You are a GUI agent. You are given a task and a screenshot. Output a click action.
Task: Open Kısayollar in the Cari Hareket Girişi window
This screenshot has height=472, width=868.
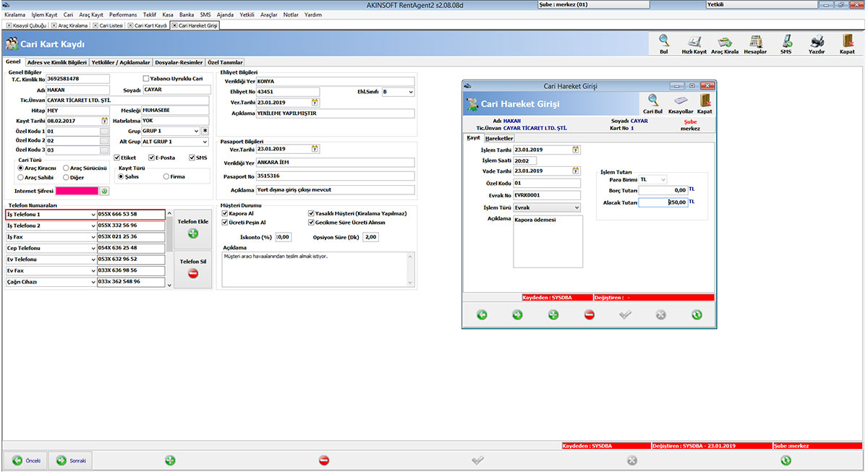pyautogui.click(x=679, y=106)
